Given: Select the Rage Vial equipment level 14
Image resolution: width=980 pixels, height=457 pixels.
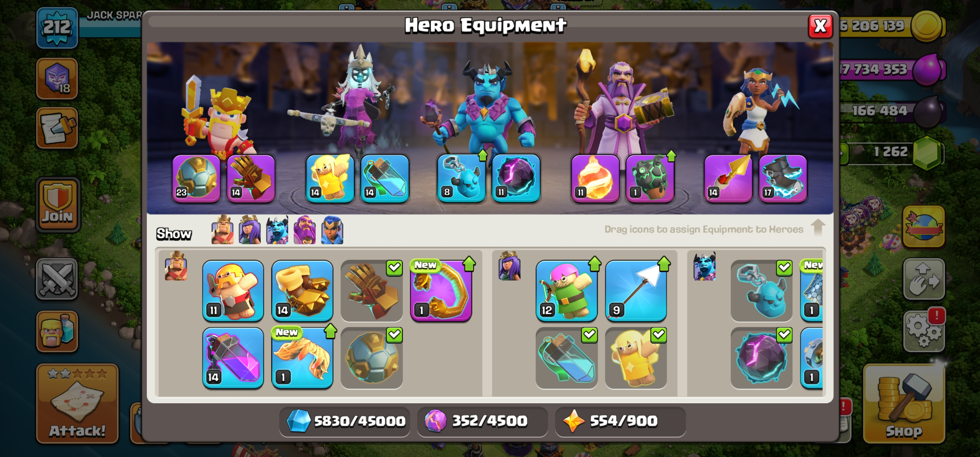Looking at the screenshot, I should pos(233,358).
